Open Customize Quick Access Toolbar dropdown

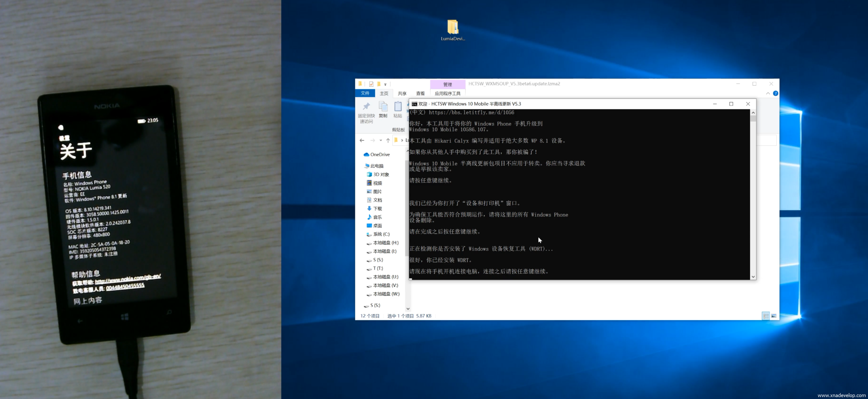click(x=385, y=84)
